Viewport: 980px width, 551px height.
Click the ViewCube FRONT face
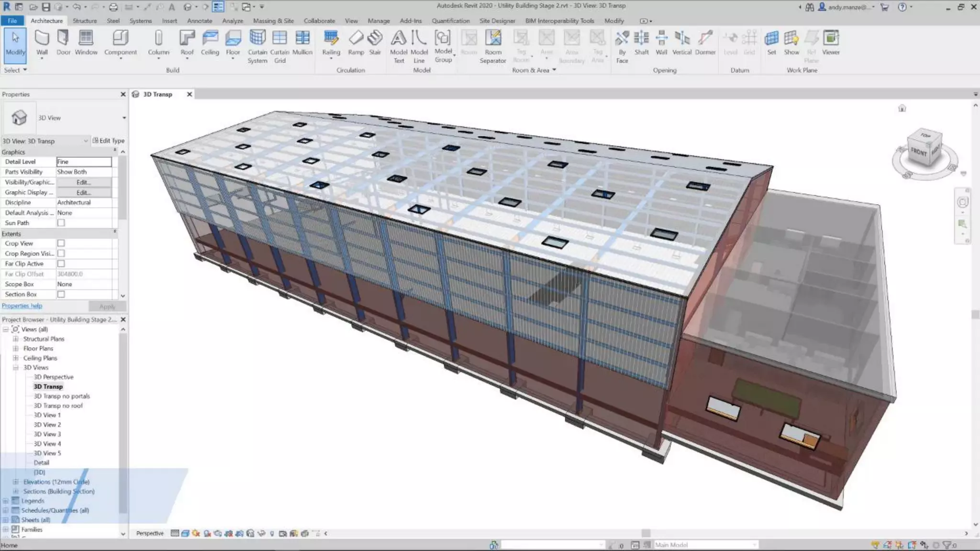918,152
